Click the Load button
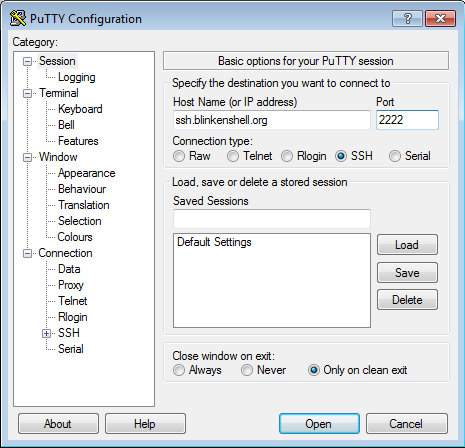This screenshot has width=465, height=448. coord(407,245)
